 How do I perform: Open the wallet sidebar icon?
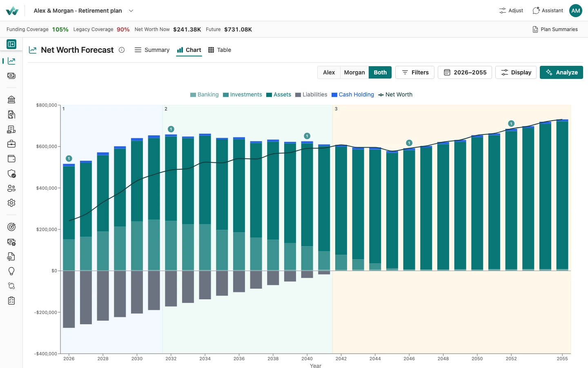[11, 159]
